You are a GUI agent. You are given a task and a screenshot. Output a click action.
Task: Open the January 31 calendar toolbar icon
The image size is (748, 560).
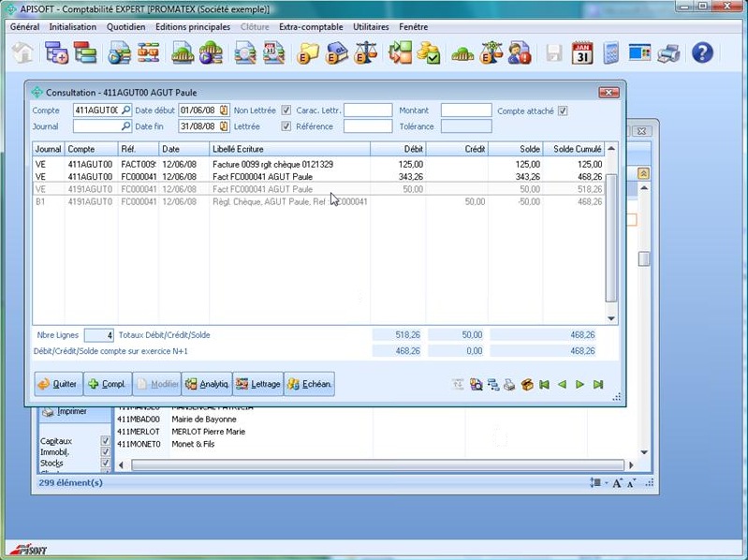(x=582, y=53)
